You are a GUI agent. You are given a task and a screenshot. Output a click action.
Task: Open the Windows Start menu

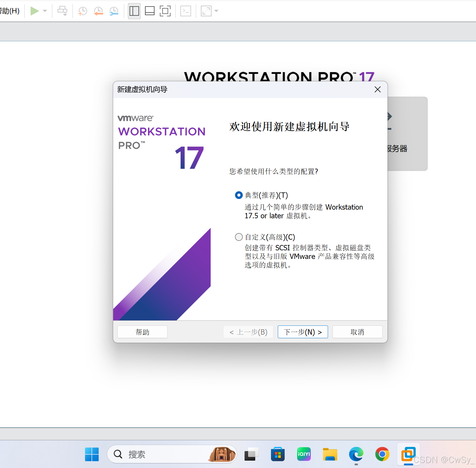92,454
